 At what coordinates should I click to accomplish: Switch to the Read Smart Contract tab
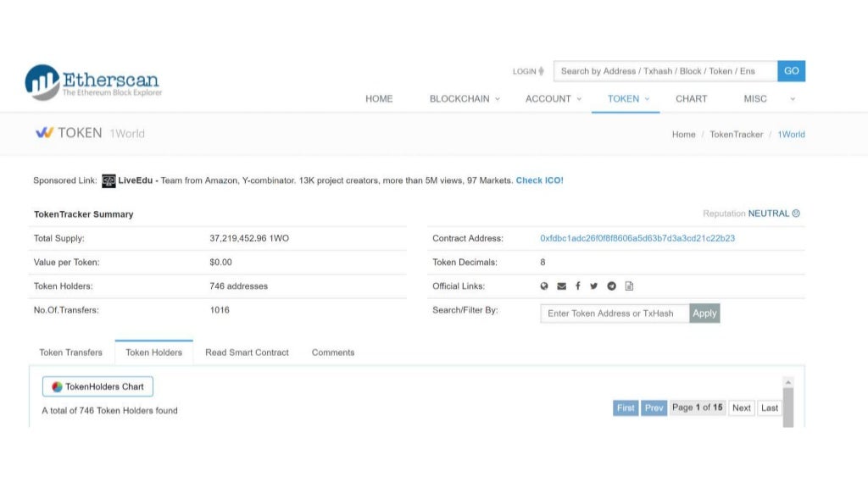[x=247, y=352]
